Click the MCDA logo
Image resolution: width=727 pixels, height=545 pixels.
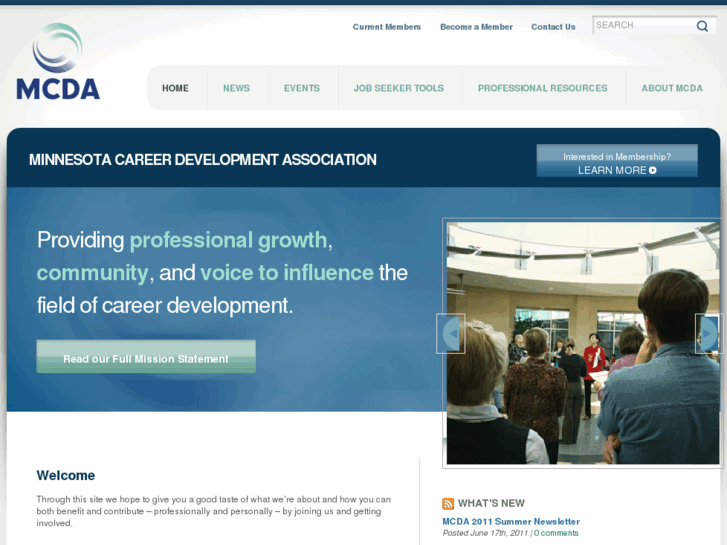pyautogui.click(x=58, y=62)
